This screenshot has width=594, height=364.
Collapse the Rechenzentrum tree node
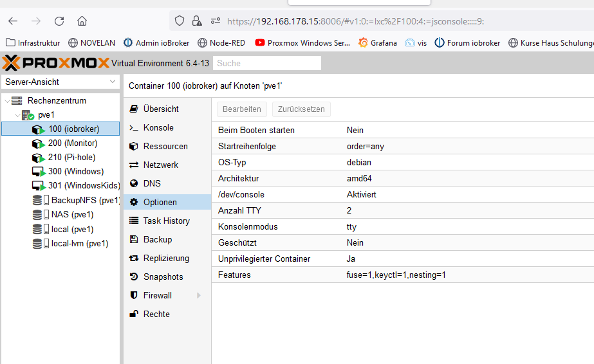[x=7, y=101]
